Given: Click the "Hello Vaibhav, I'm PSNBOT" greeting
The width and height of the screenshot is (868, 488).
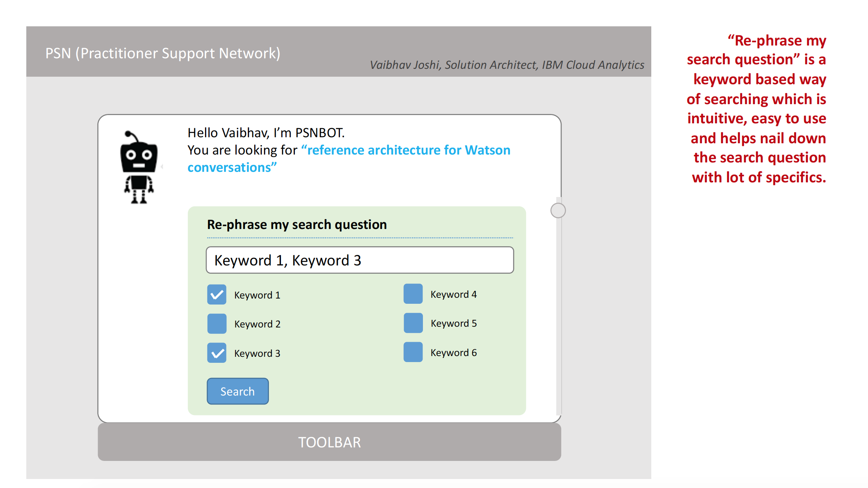Looking at the screenshot, I should click(x=266, y=133).
